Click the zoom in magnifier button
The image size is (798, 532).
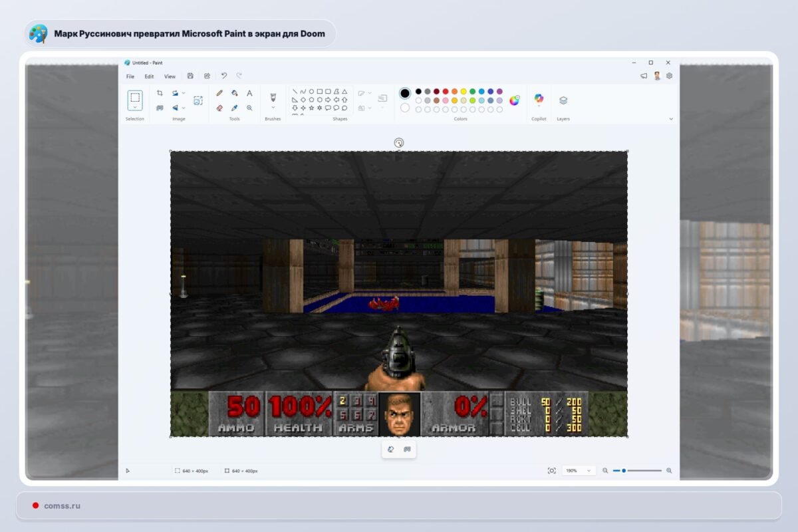[x=669, y=471]
